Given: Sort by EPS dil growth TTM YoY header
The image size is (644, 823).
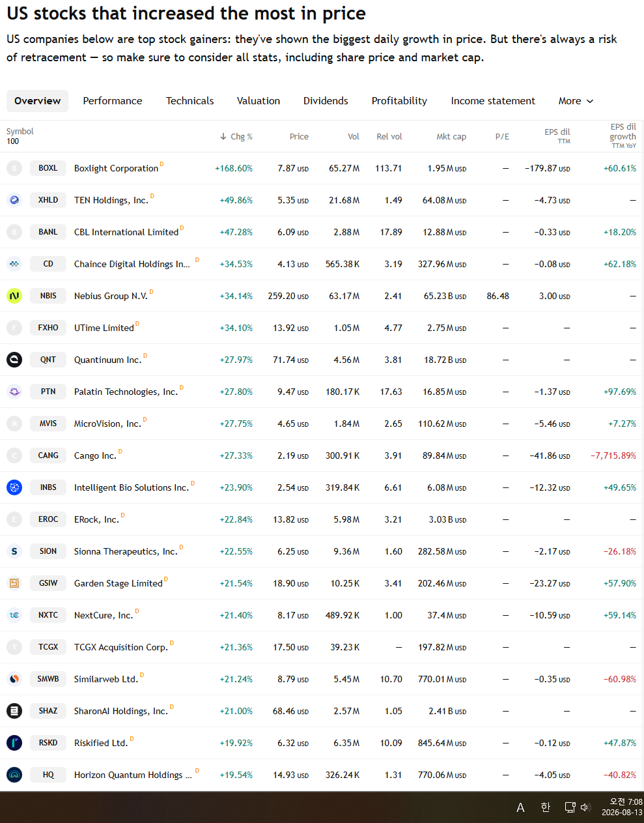Looking at the screenshot, I should coord(623,136).
